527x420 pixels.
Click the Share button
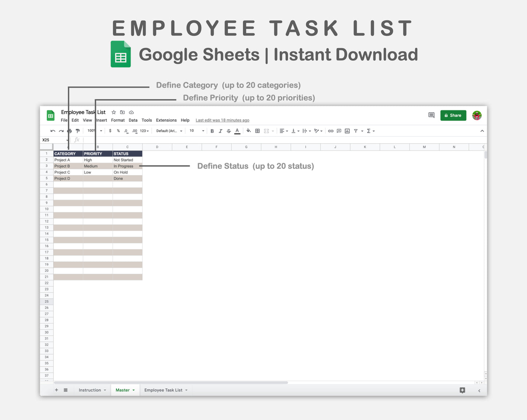tap(453, 115)
